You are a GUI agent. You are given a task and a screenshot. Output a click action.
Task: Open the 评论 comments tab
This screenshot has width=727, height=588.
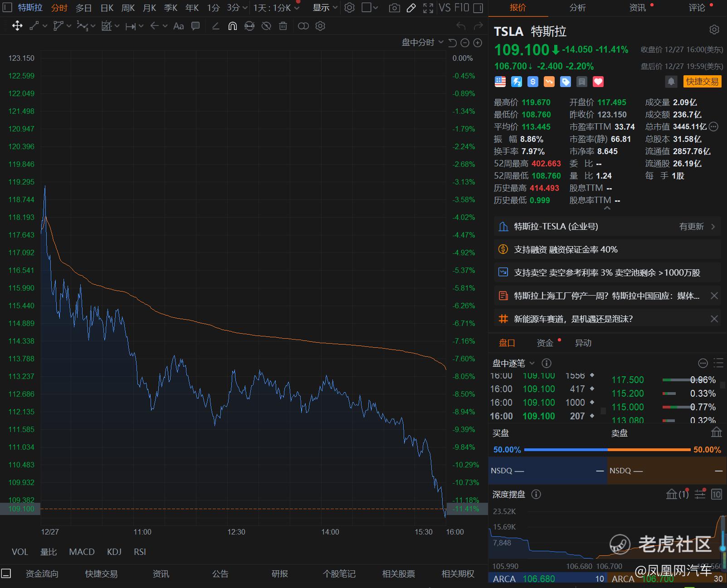click(x=697, y=8)
